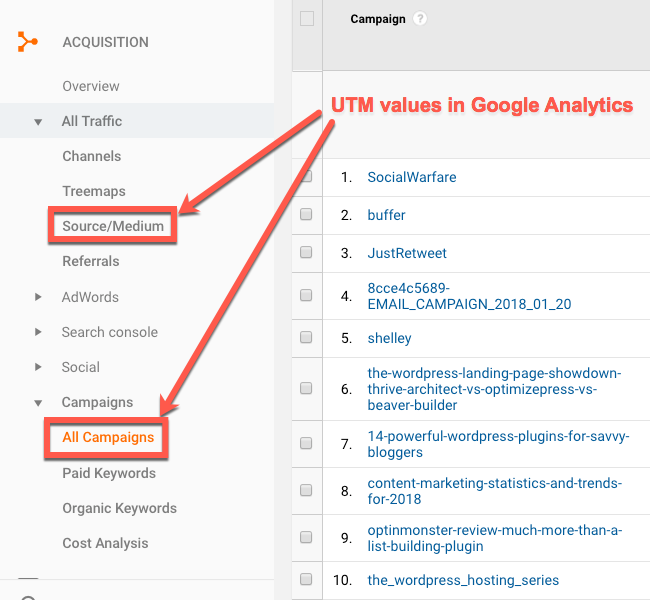
Task: Open the SocialWarfare campaign link
Action: click(412, 177)
